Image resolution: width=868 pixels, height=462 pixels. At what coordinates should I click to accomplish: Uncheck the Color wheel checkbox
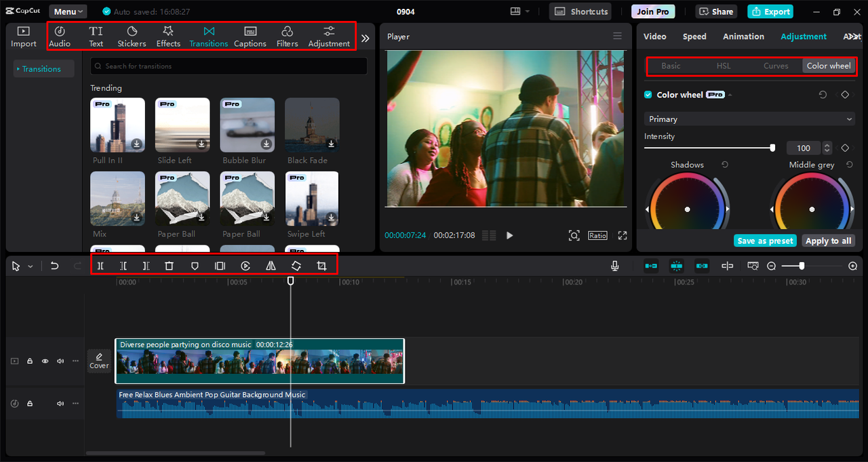coord(648,95)
